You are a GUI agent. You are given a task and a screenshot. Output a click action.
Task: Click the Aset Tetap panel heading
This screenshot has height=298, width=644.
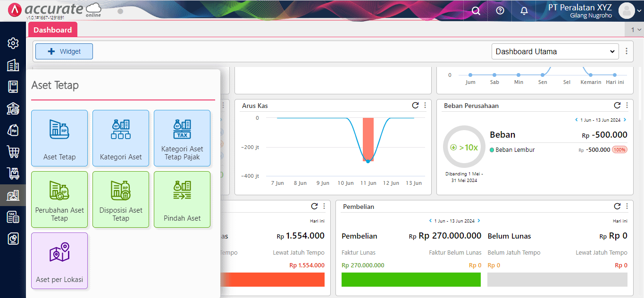(x=55, y=85)
